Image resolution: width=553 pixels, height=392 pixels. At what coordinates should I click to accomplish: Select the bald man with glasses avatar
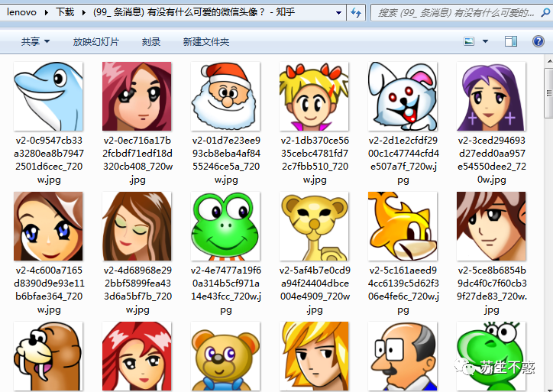[403, 356]
